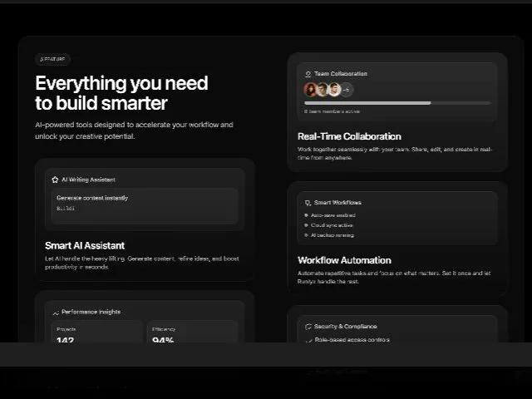
Task: Click the AI-powered tools subtitle text
Action: coord(134,131)
